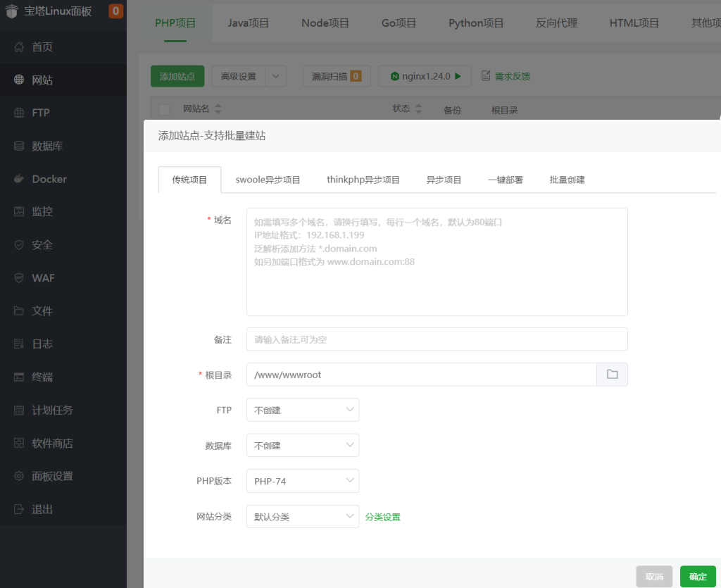Click the nginx1.24.0 play status icon
This screenshot has width=721, height=588.
click(x=458, y=76)
